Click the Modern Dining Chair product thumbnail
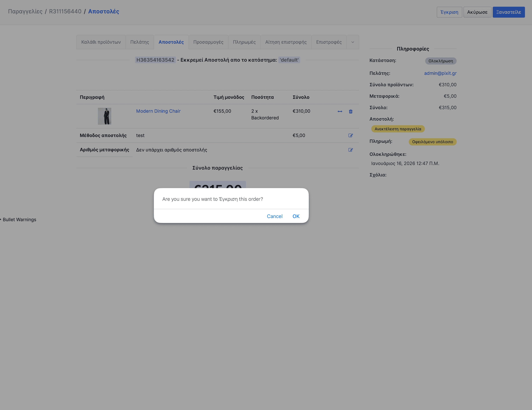Screen dimensions: 532x410 (105, 116)
